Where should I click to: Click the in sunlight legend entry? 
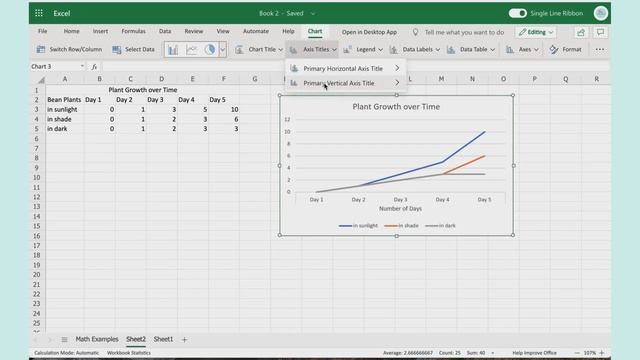pos(358,225)
